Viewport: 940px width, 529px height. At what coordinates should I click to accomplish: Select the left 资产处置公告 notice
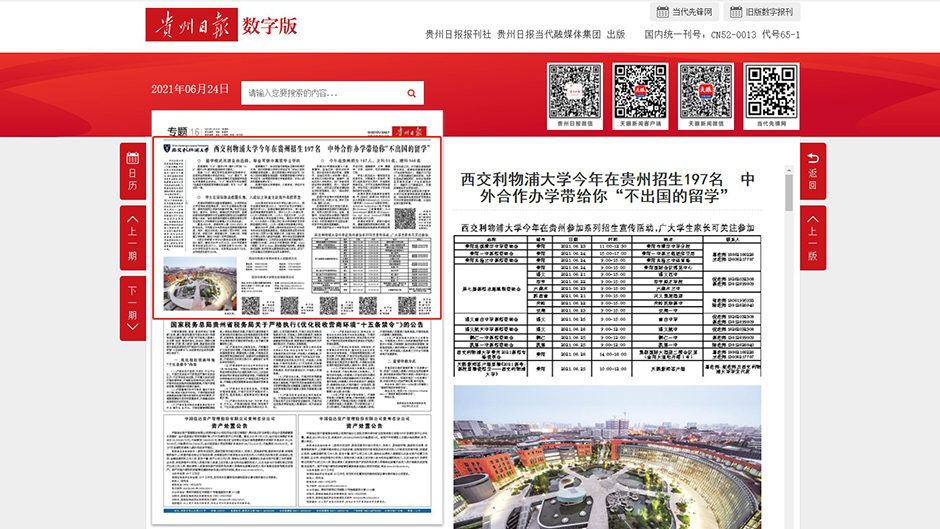coord(230,461)
